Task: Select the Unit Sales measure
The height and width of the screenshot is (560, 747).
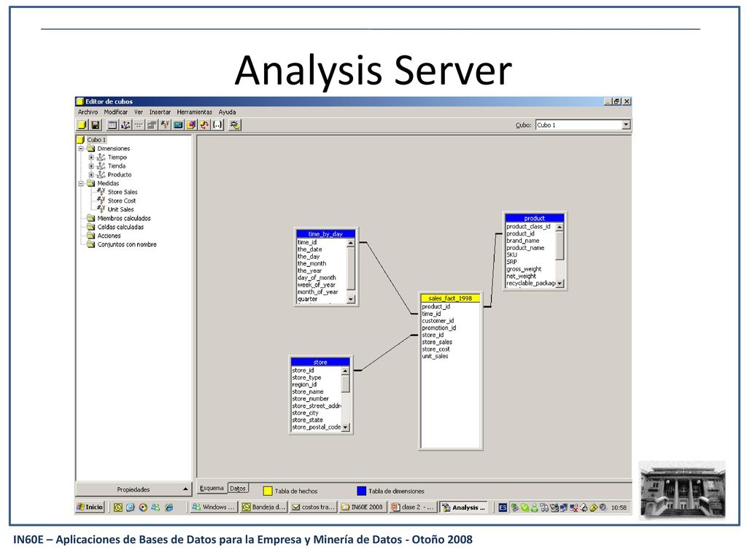Action: click(120, 209)
